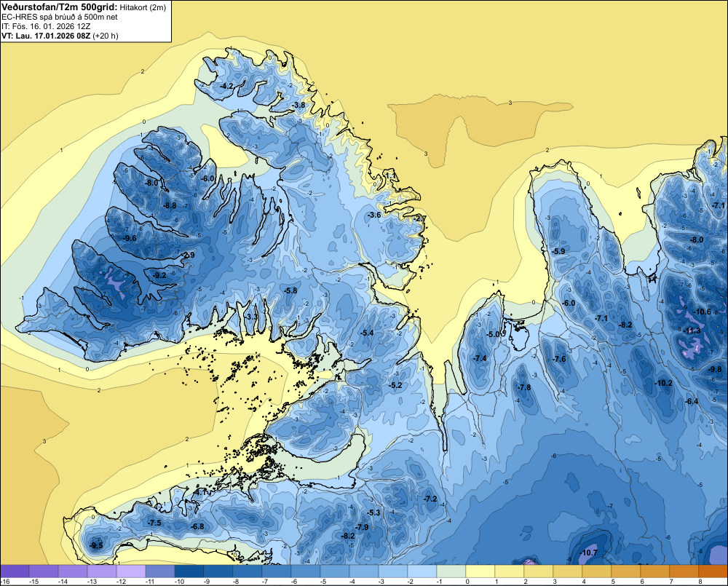Click the -5.0 temperature reading
The image size is (728, 586).
[x=493, y=334]
